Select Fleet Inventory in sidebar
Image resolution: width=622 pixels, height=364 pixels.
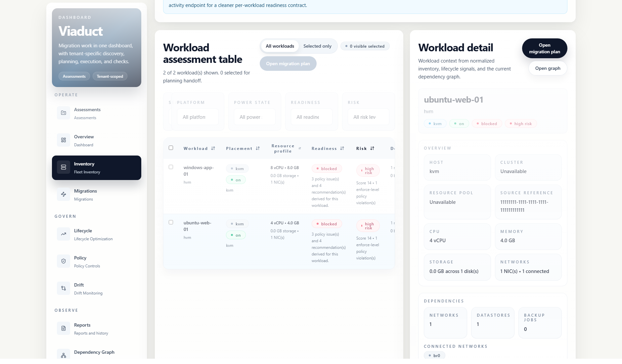97,168
